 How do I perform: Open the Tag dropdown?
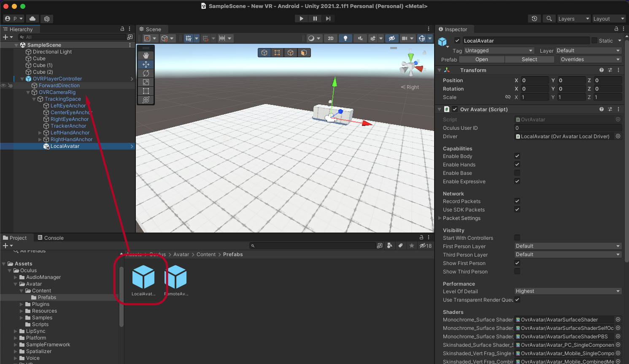coord(499,51)
